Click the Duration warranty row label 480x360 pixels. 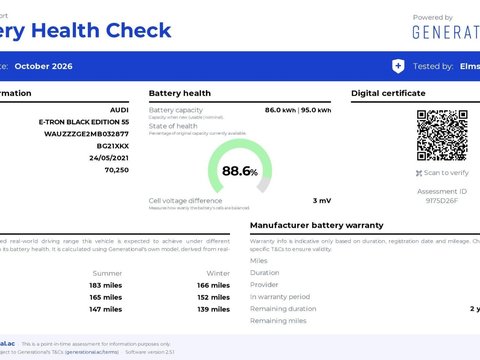point(265,273)
